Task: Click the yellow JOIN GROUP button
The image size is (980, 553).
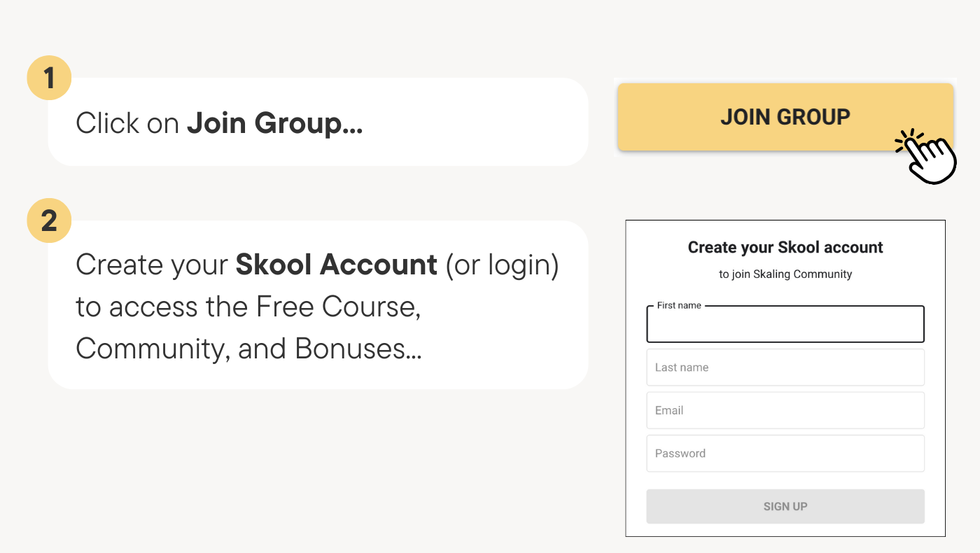Action: [785, 117]
